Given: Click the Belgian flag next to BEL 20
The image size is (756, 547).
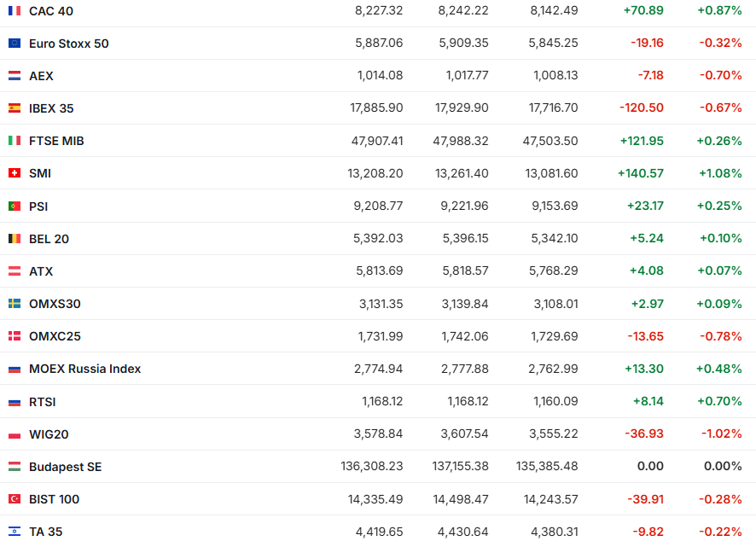Looking at the screenshot, I should pyautogui.click(x=15, y=239).
